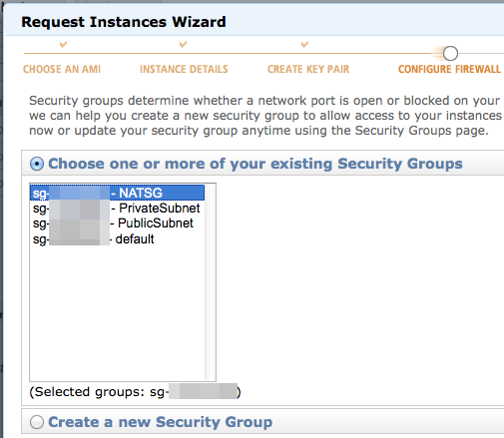Go to the Instance Details step

(x=184, y=69)
